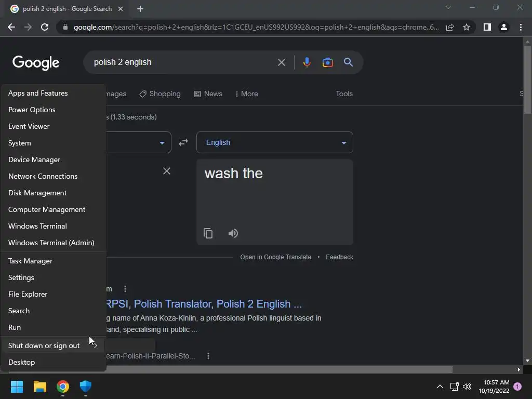Click the vertical scrollbar thumb
This screenshot has width=532, height=399.
[x=527, y=79]
